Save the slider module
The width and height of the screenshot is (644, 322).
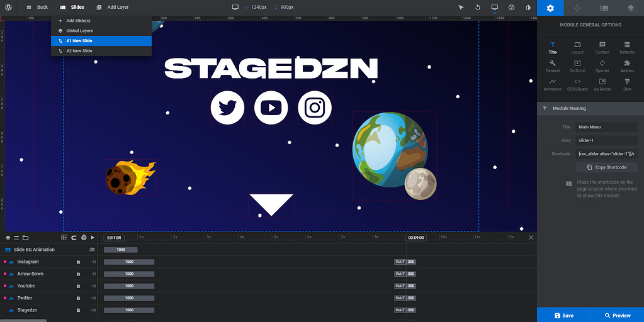point(563,315)
